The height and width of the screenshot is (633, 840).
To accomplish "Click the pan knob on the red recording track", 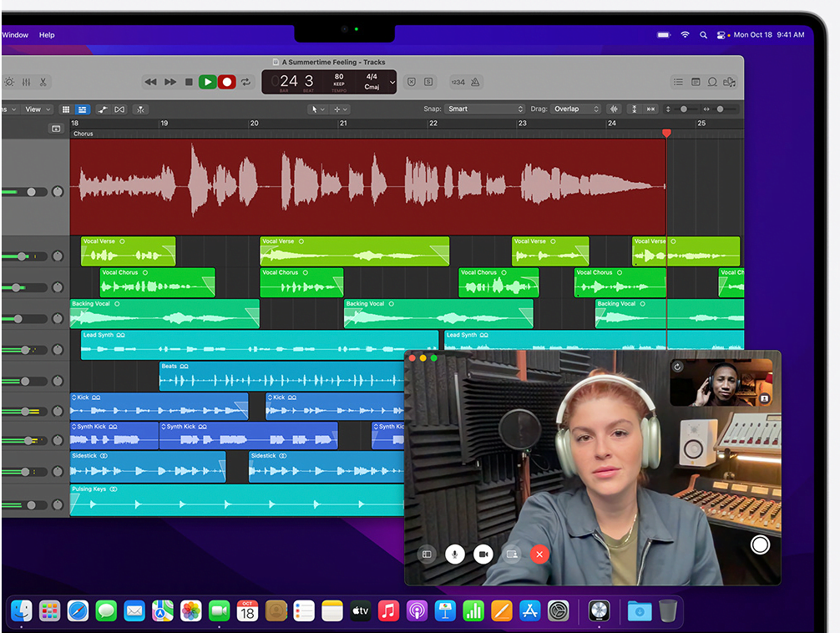I will [x=58, y=192].
